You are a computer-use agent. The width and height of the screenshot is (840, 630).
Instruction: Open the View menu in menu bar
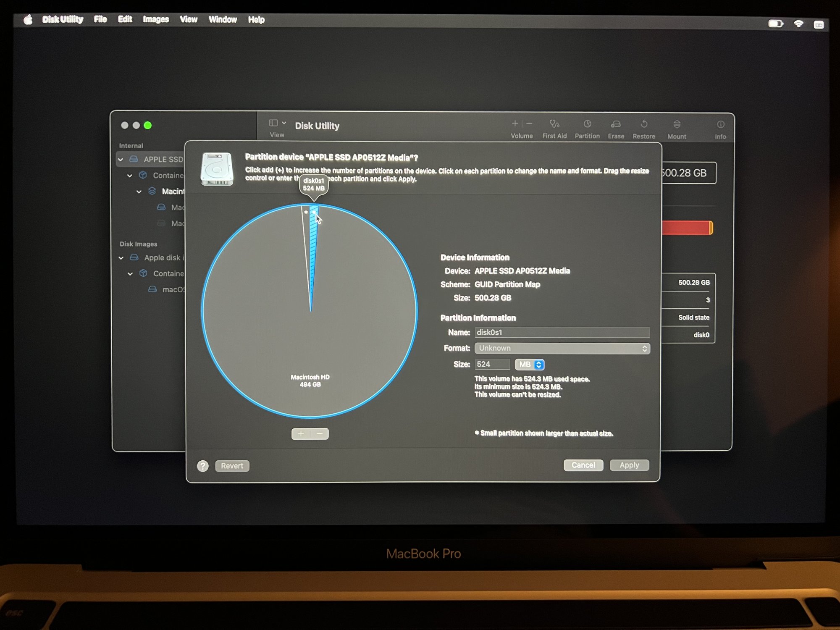point(189,20)
